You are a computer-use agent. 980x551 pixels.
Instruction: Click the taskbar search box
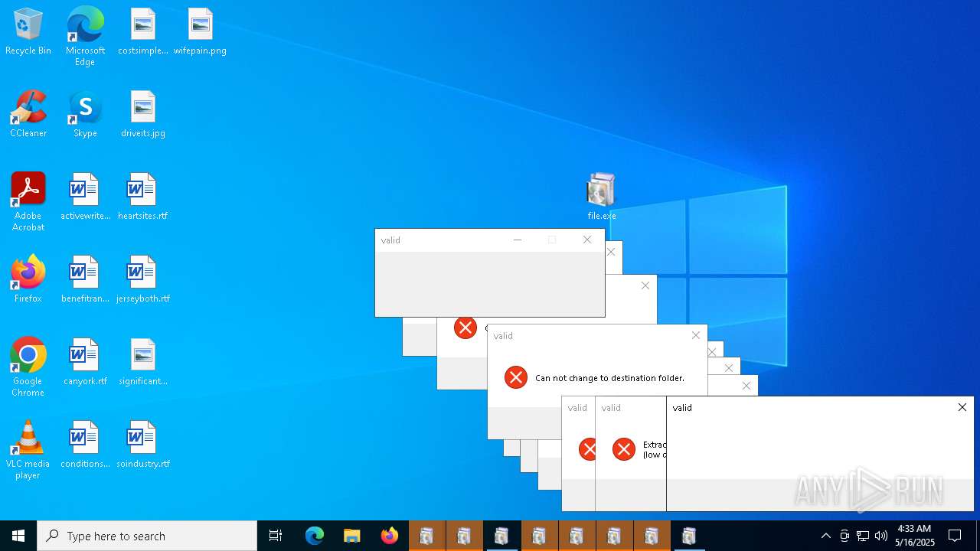tap(147, 536)
